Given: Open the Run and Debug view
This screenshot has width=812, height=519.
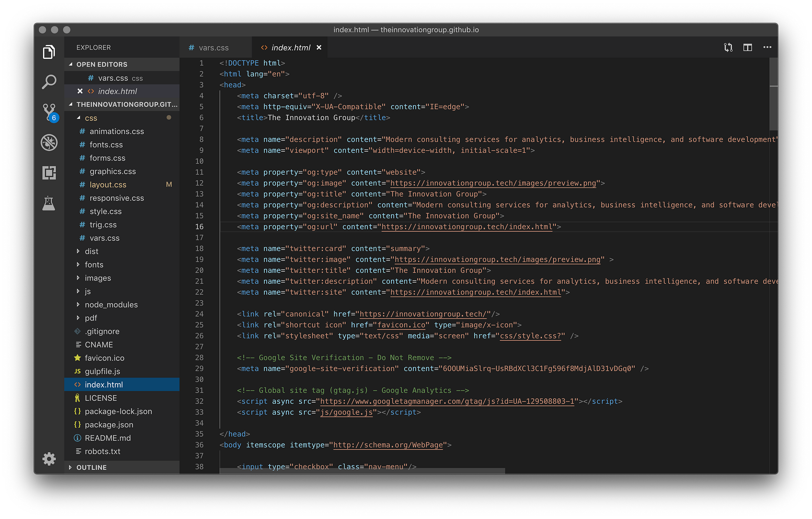Looking at the screenshot, I should [x=49, y=143].
